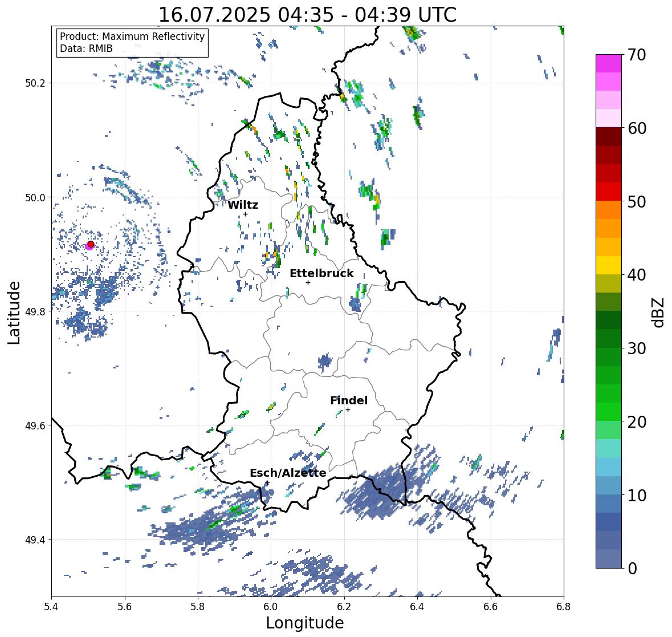Click the longitude tick label 6.0
Screen dimensions: 672x637
[271, 606]
